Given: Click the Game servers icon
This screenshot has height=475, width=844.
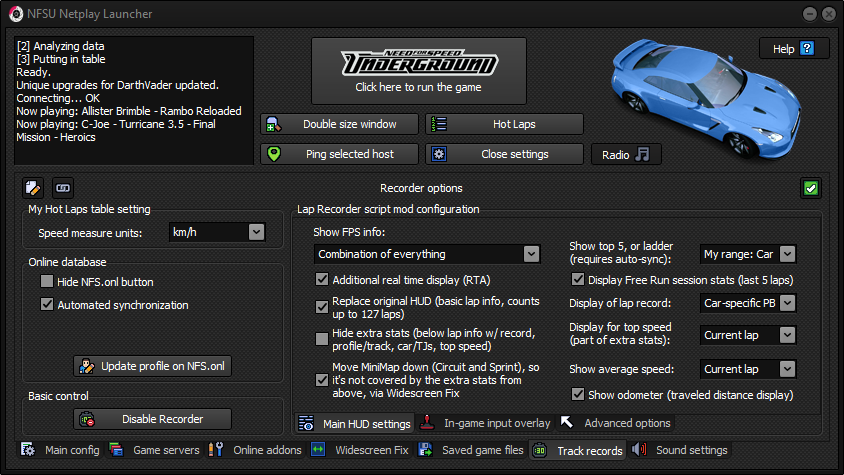Looking at the screenshot, I should point(116,450).
